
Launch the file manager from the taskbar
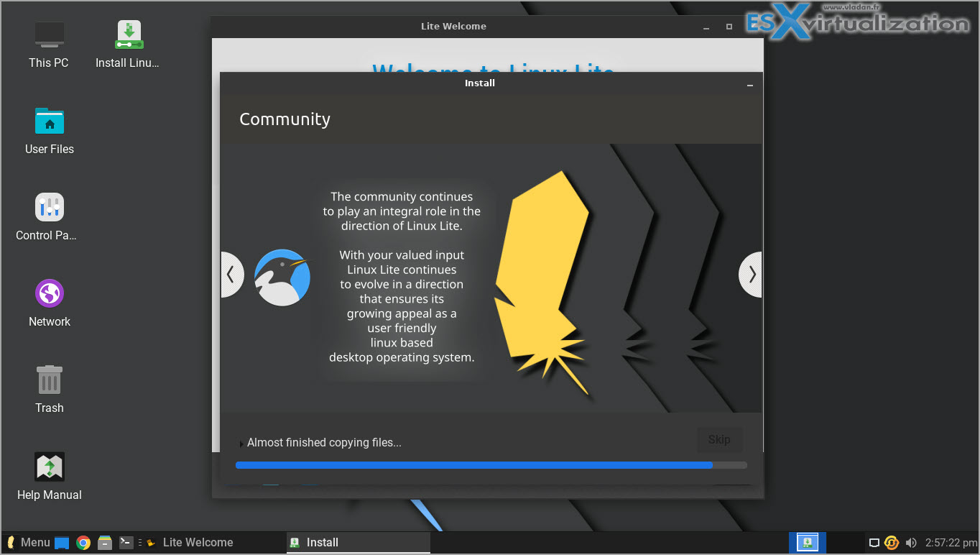(105, 542)
